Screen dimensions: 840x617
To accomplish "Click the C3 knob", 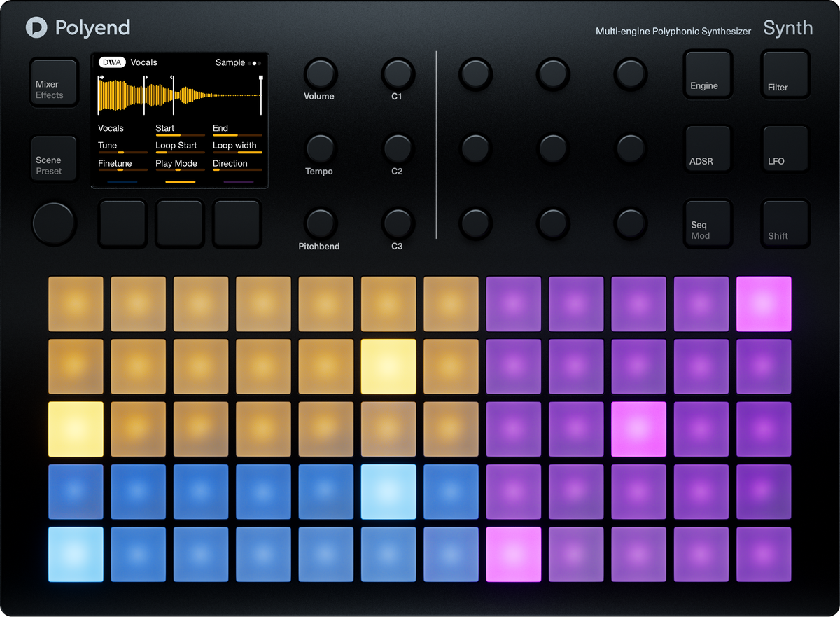I will 397,223.
